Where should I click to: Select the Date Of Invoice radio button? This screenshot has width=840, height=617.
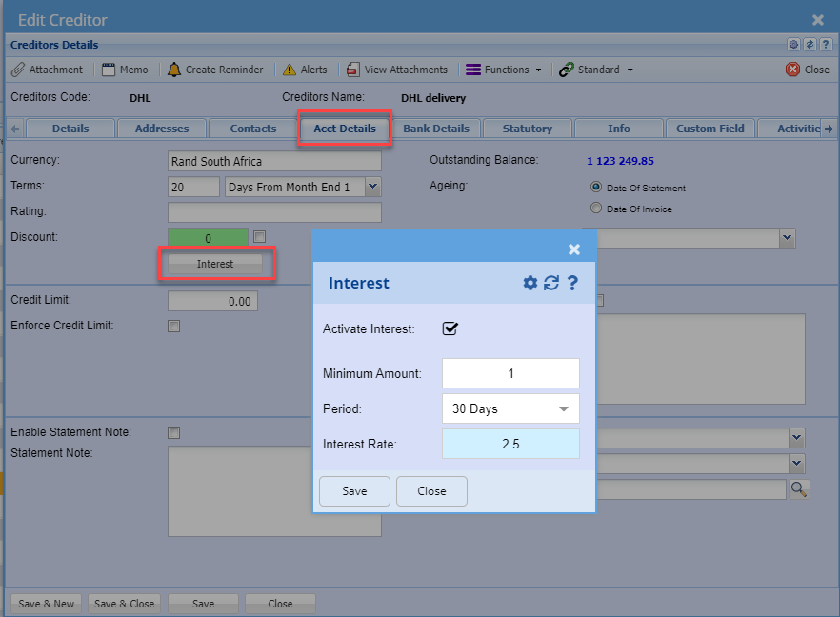(x=596, y=209)
